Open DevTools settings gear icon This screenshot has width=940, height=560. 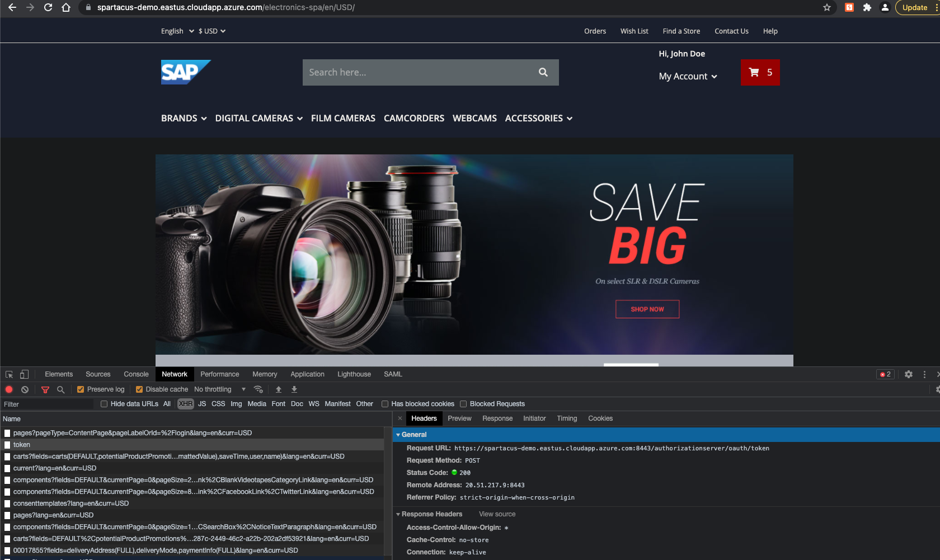[x=909, y=374]
